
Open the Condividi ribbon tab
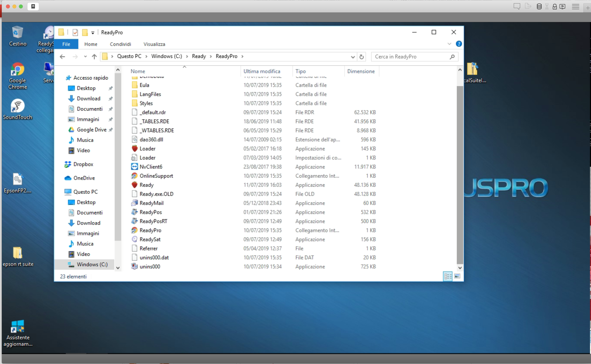pyautogui.click(x=120, y=44)
